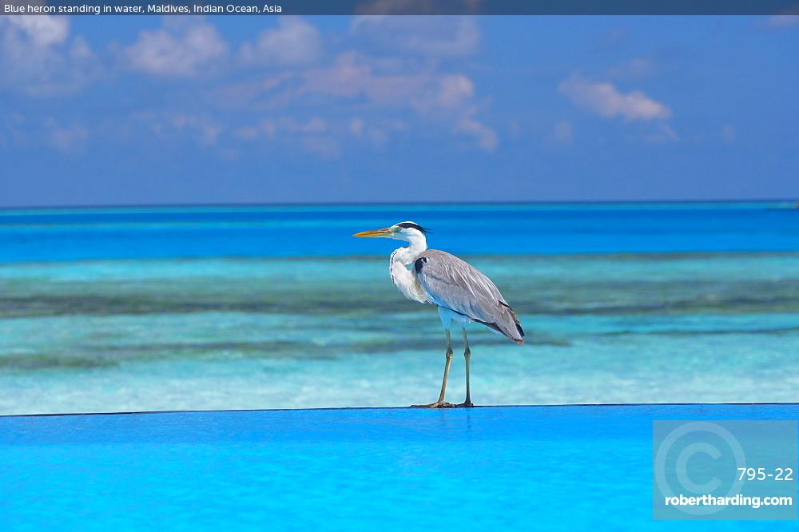
Task: Click on the heron's head
Action: coord(407,231)
